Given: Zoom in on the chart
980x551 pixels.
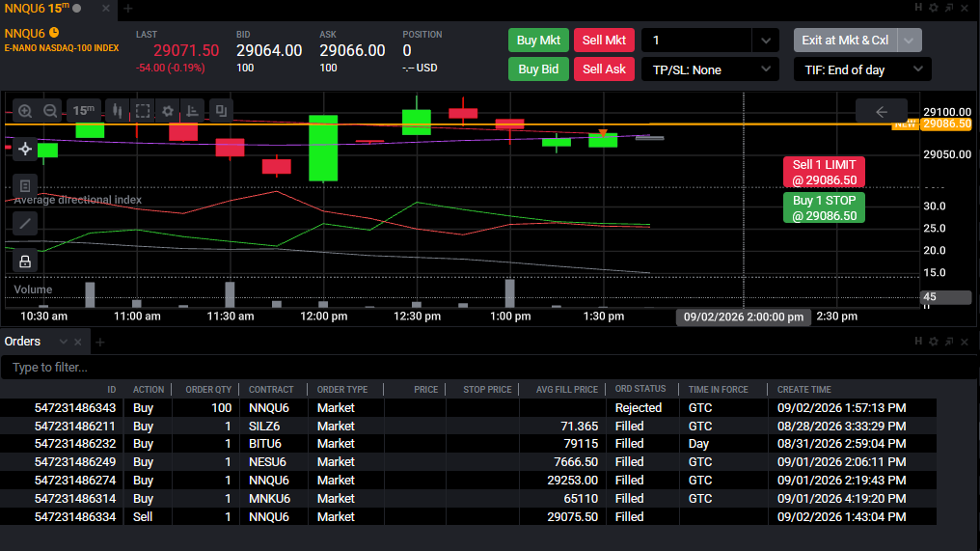Looking at the screenshot, I should coord(25,111).
